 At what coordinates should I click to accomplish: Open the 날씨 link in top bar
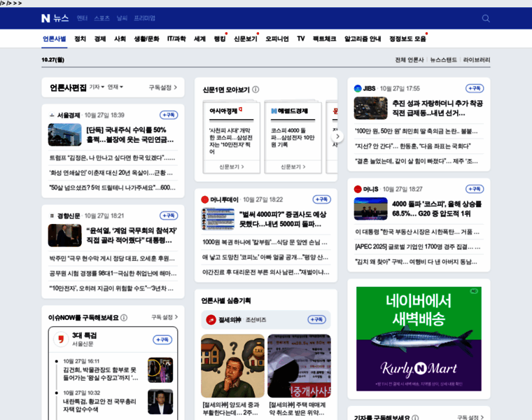coord(122,18)
